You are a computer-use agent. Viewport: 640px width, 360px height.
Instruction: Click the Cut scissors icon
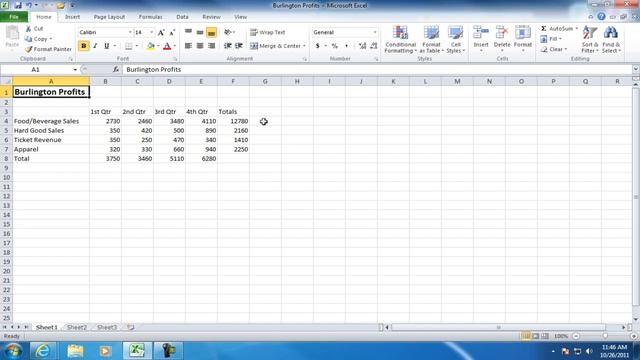(29, 29)
